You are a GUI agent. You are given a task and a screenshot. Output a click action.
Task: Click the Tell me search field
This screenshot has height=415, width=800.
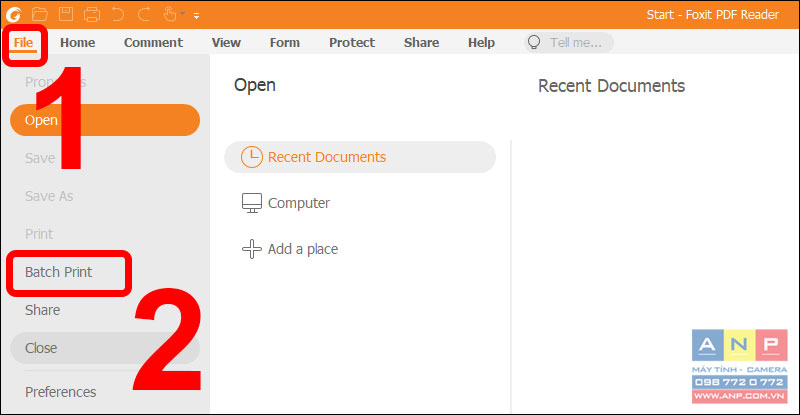coord(568,42)
